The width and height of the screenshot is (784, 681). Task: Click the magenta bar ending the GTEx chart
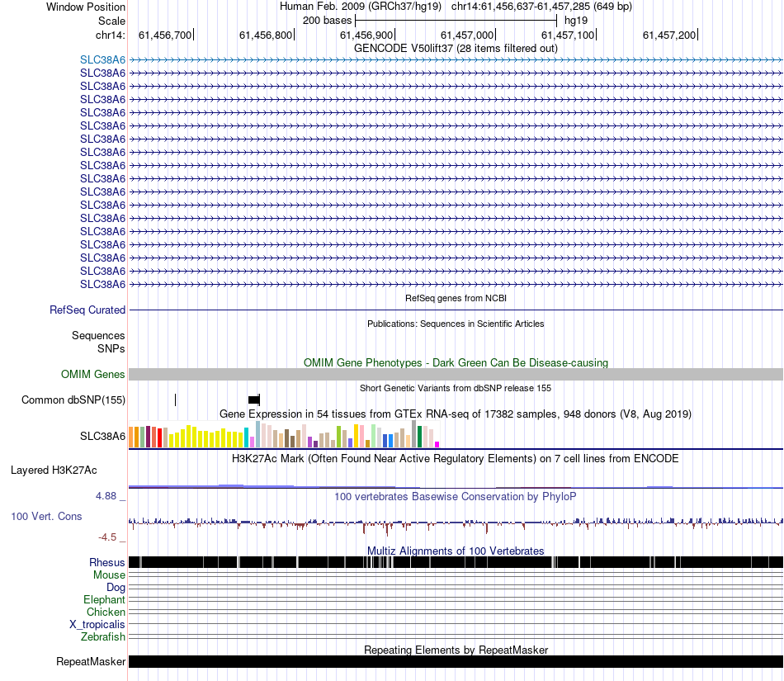(437, 444)
